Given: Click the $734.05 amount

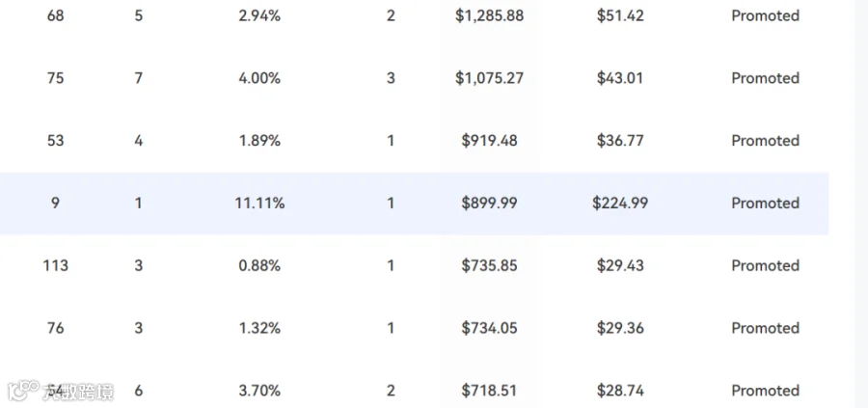Looking at the screenshot, I should point(489,328).
